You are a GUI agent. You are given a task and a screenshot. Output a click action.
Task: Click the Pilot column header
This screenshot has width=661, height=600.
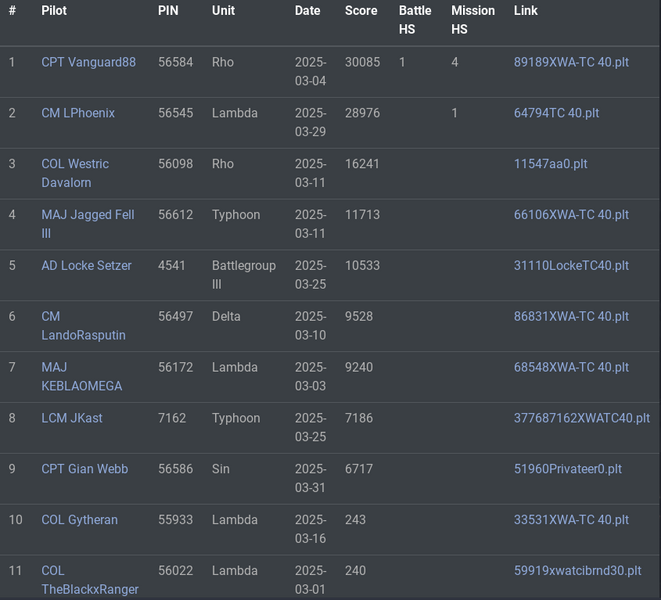coord(54,11)
